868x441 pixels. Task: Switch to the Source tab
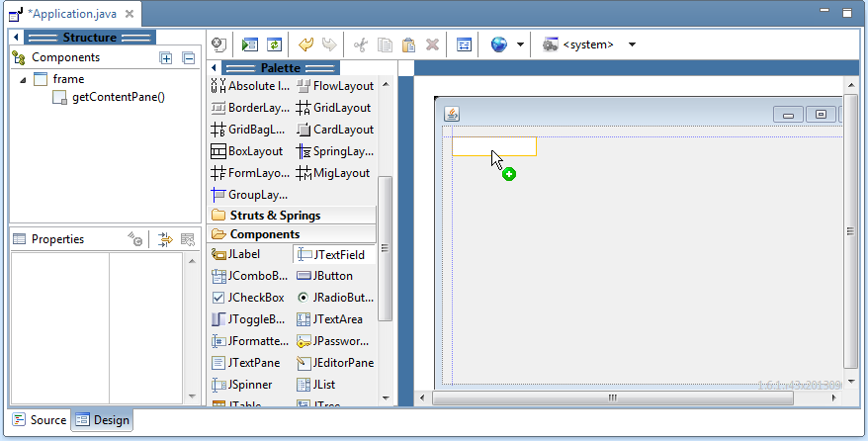(x=40, y=420)
